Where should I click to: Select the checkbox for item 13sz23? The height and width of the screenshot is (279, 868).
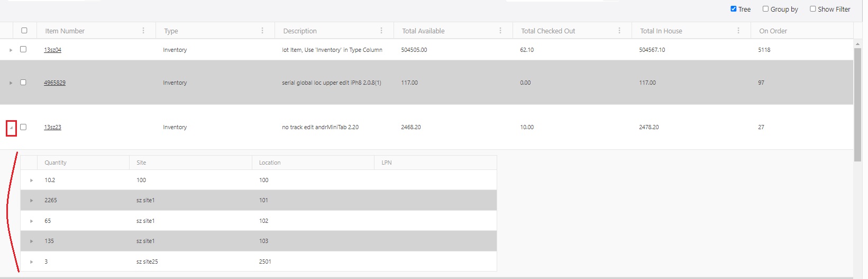23,127
